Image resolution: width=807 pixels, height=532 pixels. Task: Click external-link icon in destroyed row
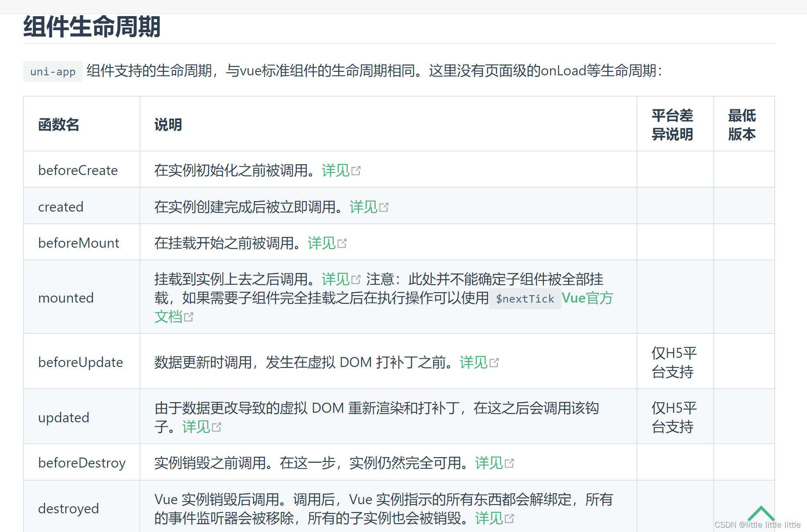[x=509, y=519]
